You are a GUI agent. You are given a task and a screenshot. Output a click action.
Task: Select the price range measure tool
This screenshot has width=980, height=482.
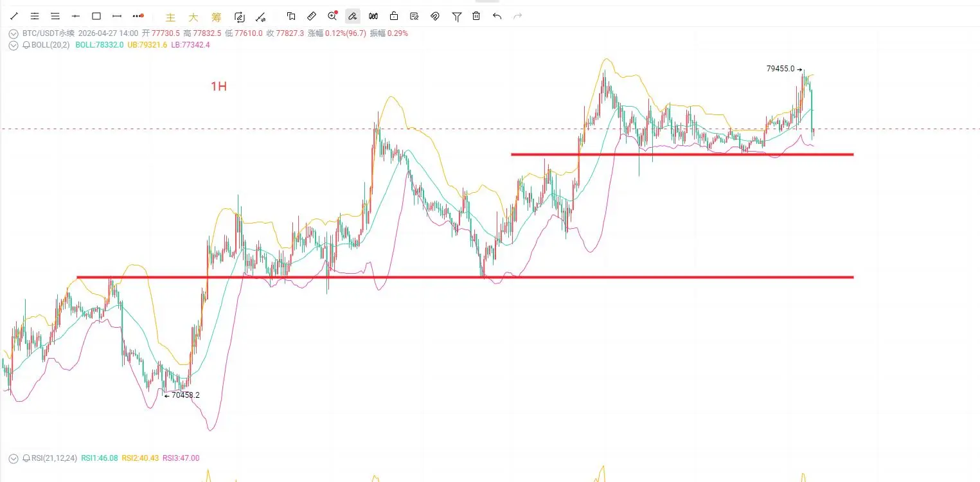pos(117,16)
